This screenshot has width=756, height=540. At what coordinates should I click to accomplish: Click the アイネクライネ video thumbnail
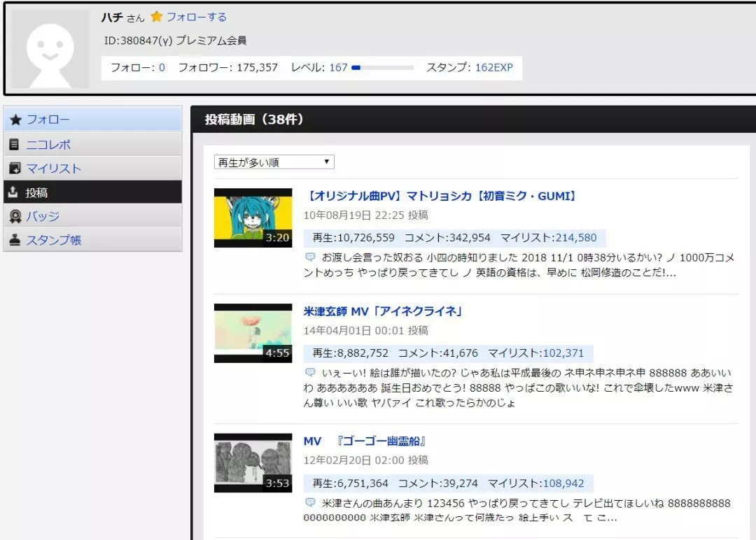tap(253, 333)
